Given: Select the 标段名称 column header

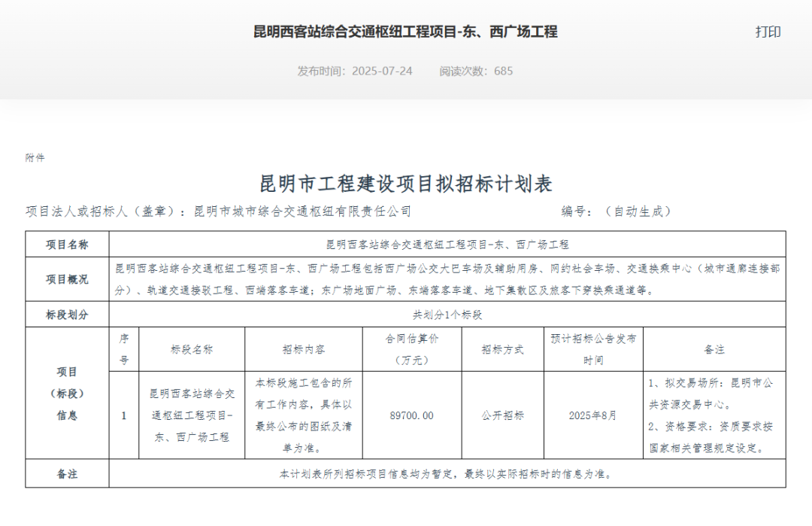Looking at the screenshot, I should tap(190, 349).
